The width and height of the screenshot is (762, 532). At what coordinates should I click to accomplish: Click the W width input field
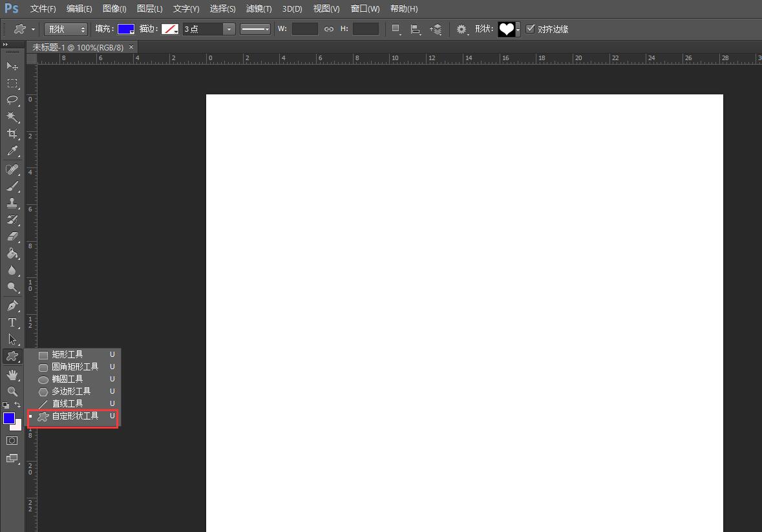click(304, 29)
